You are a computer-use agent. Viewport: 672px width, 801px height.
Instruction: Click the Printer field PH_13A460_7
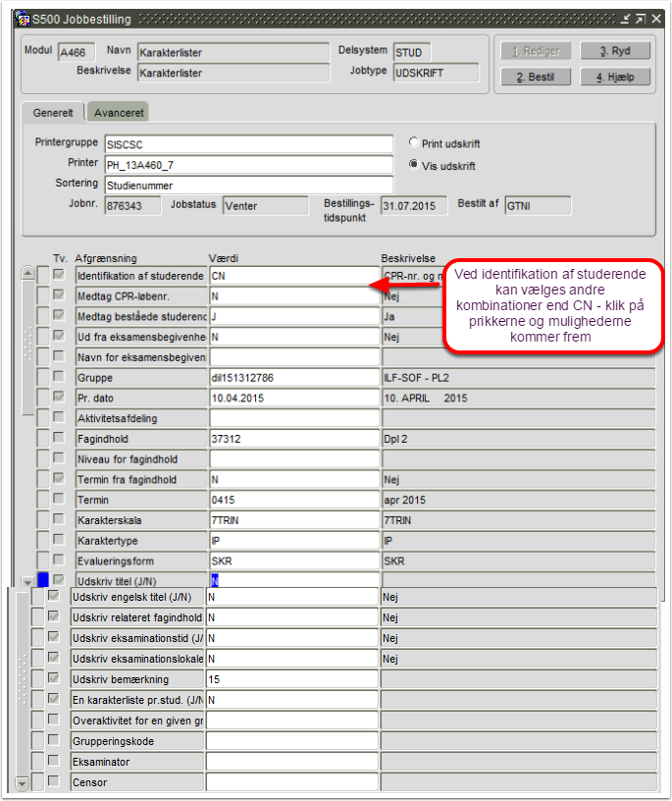tap(249, 165)
